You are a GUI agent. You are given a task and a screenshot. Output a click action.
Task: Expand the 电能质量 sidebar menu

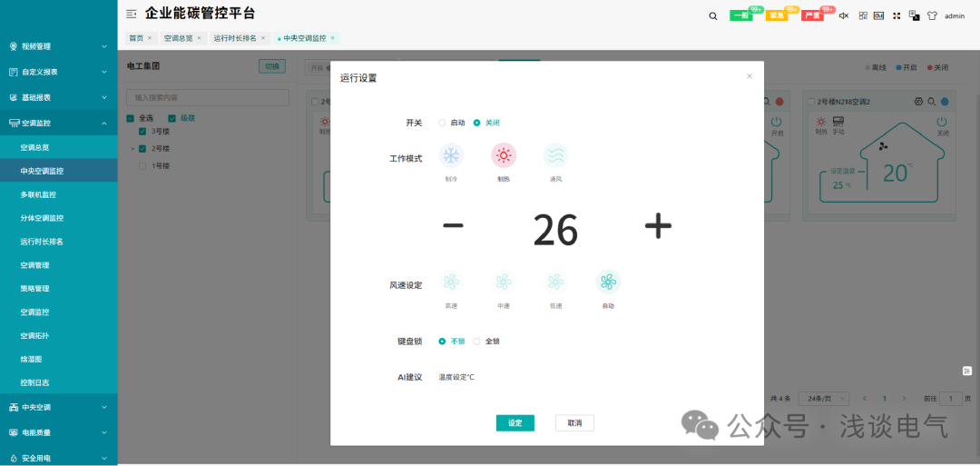(59, 433)
